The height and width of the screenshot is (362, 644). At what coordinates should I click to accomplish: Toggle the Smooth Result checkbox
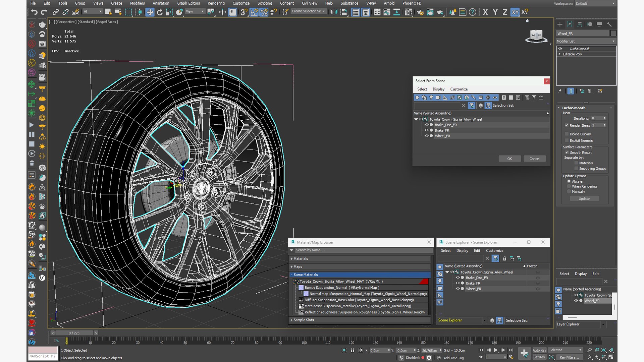point(567,153)
